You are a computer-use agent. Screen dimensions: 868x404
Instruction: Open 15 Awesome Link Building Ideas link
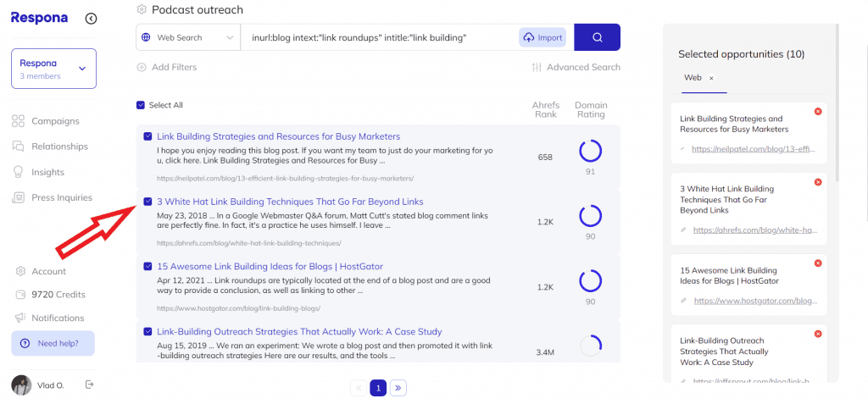(x=270, y=266)
